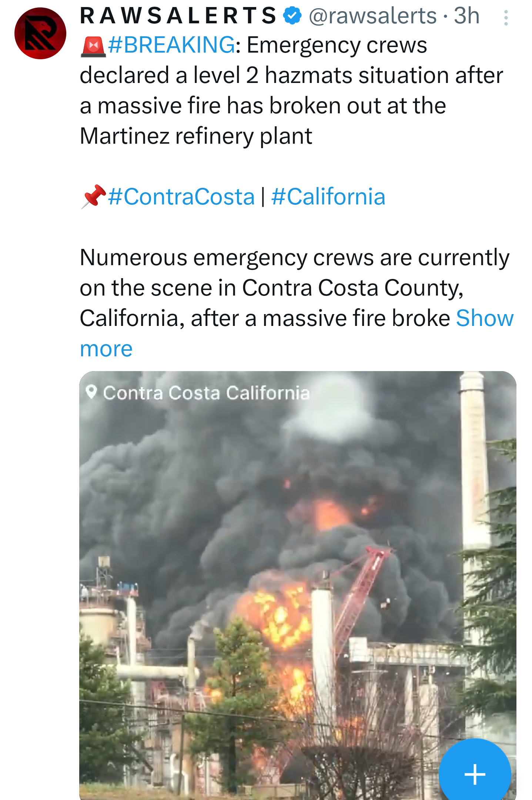This screenshot has height=800, width=532.
Task: Click the "Numerous emergency crews" paragraph
Action: click(x=294, y=257)
